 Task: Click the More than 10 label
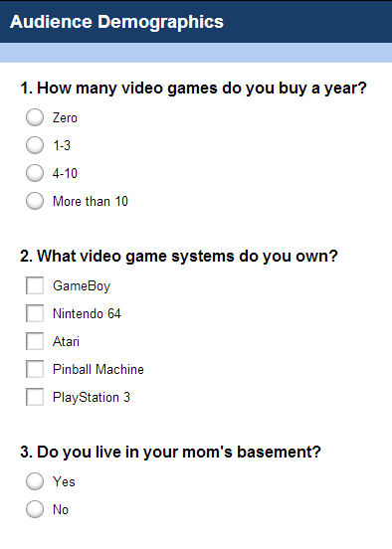point(91,201)
